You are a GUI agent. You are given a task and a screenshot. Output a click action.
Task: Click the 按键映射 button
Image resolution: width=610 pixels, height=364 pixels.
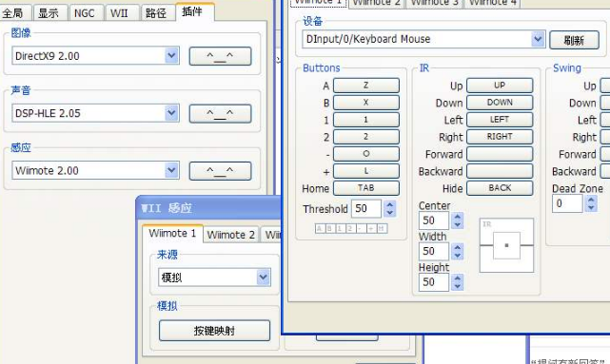tap(214, 331)
